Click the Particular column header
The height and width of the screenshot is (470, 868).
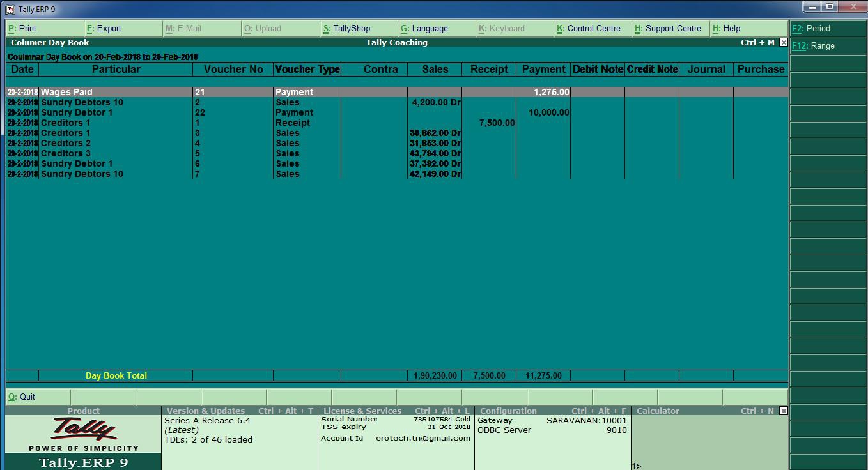pyautogui.click(x=116, y=69)
